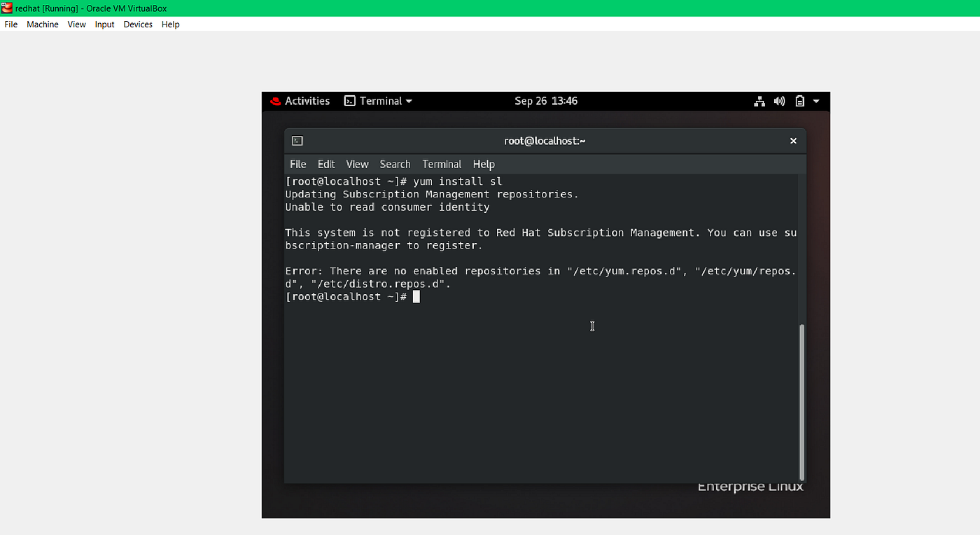Open the Devices menu in VirtualBox

tap(138, 24)
